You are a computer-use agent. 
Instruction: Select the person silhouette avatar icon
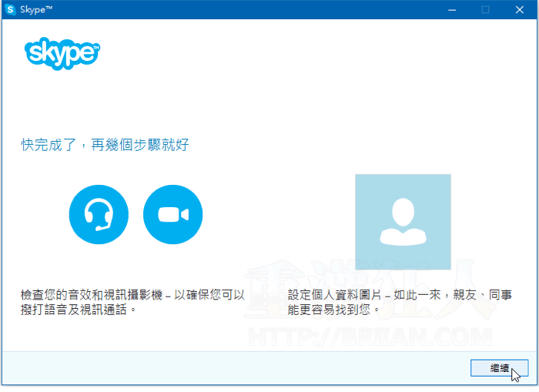tap(403, 220)
